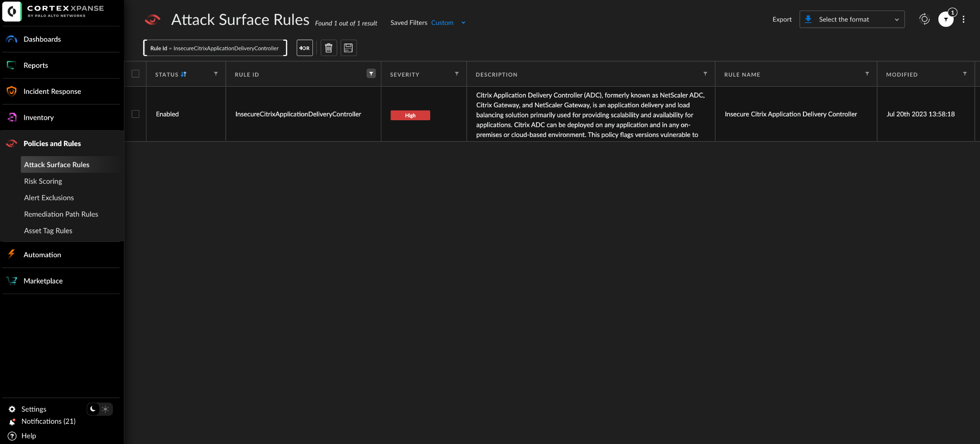Click the Rule ID active filter icon

click(x=371, y=73)
